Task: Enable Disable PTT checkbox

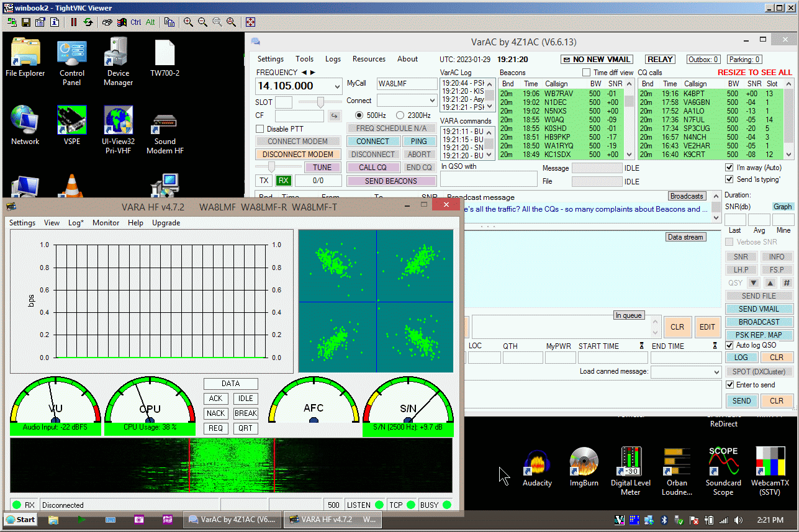Action: point(260,129)
